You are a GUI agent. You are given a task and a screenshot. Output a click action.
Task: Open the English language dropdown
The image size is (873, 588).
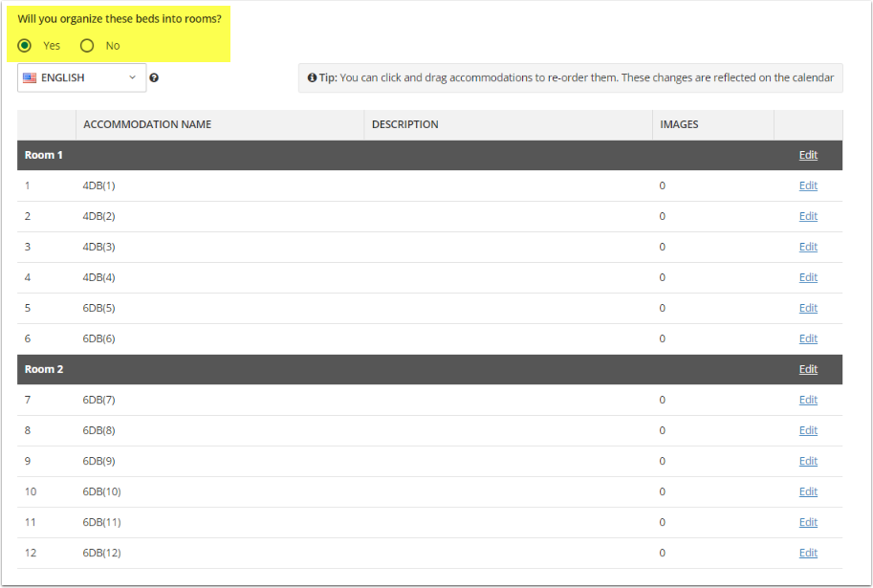pyautogui.click(x=81, y=78)
